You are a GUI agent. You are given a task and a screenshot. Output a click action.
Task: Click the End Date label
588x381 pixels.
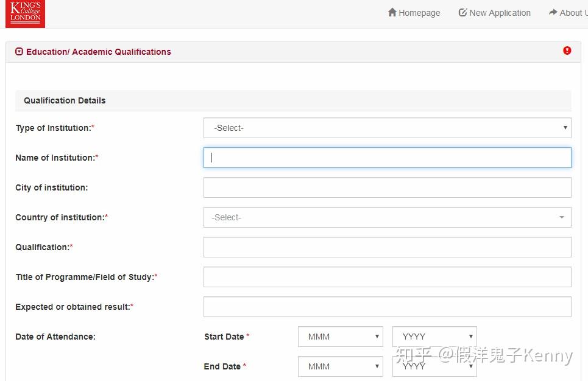[225, 366]
